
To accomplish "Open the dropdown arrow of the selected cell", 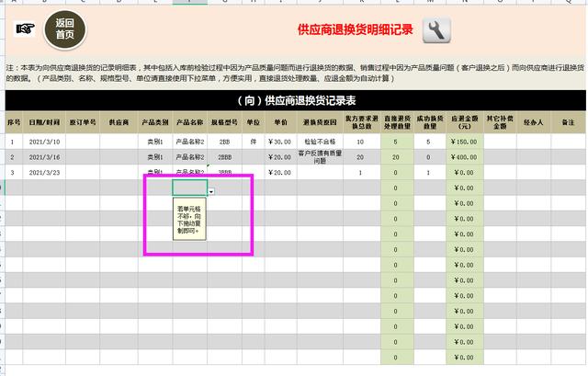I will pyautogui.click(x=211, y=191).
